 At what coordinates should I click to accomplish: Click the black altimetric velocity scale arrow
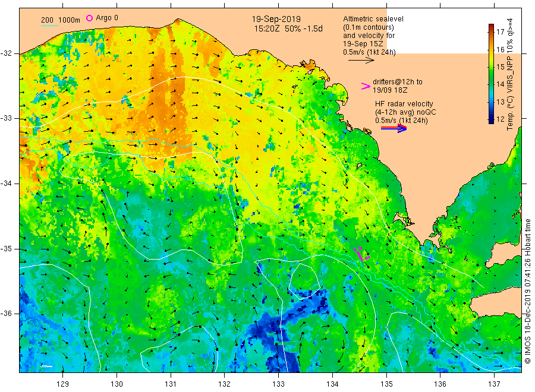coord(361,61)
